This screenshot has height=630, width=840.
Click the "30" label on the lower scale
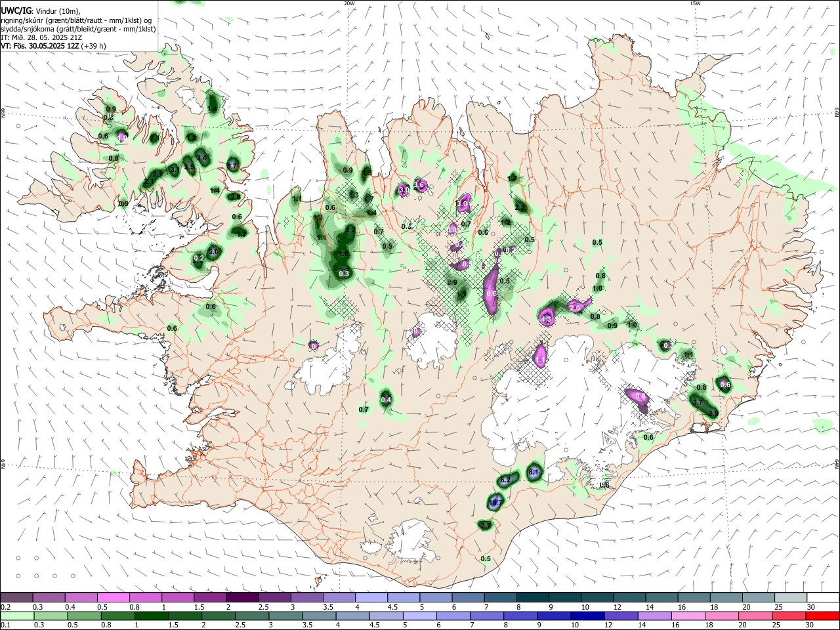pos(810,625)
